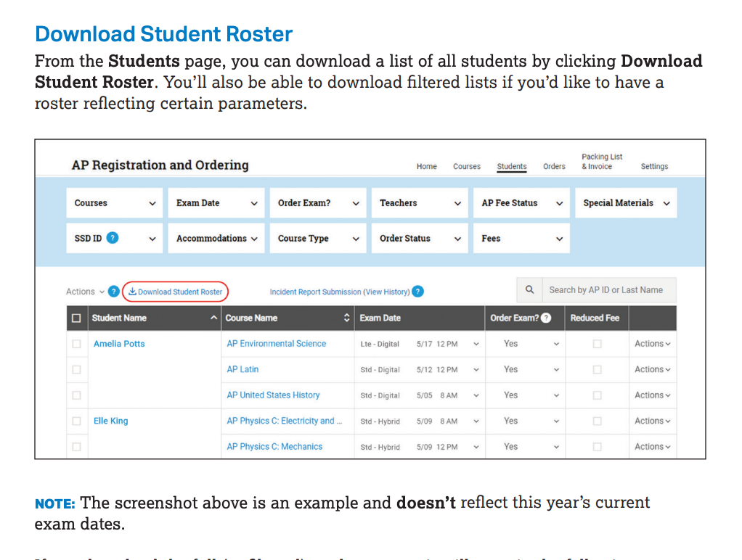Image resolution: width=742 pixels, height=560 pixels.
Task: Click Download Student Roster link
Action: [x=175, y=292]
